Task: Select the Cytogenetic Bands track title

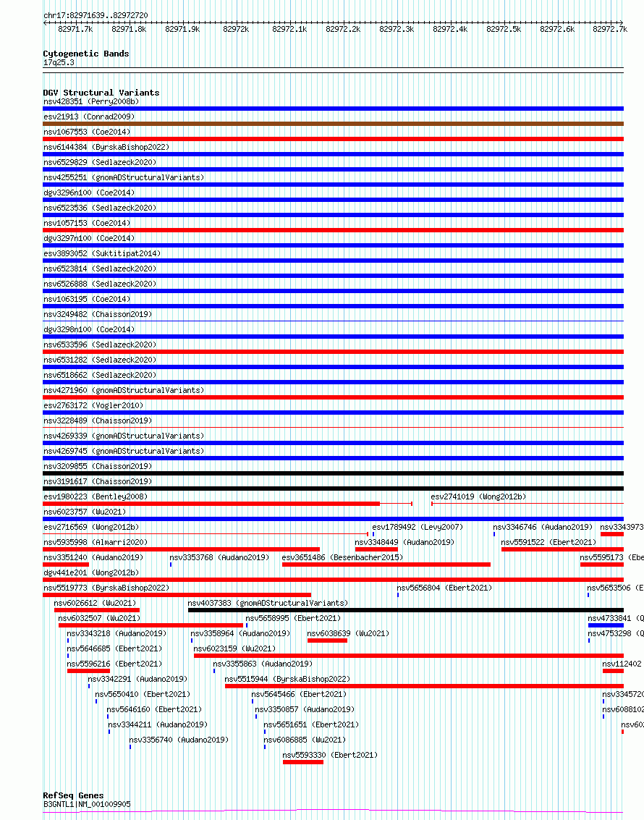Action: pyautogui.click(x=85, y=54)
